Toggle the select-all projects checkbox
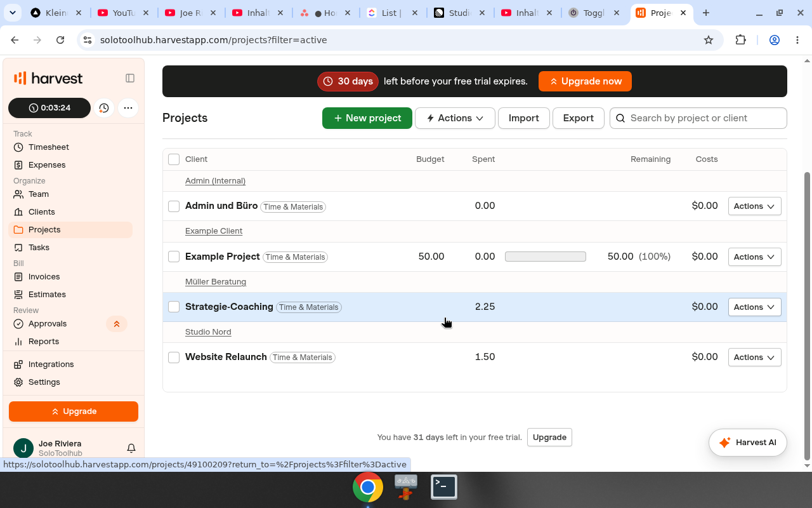Screen dimensions: 812x508 pyautogui.click(x=174, y=159)
